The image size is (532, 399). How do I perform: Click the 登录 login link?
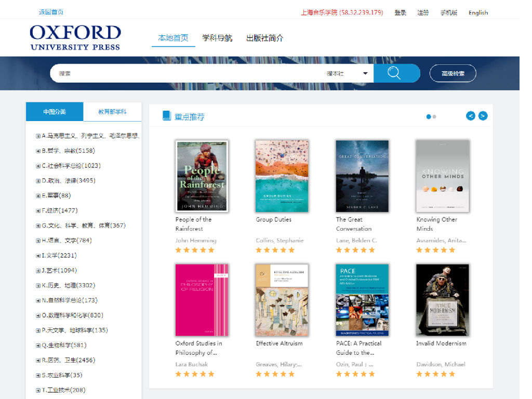401,12
